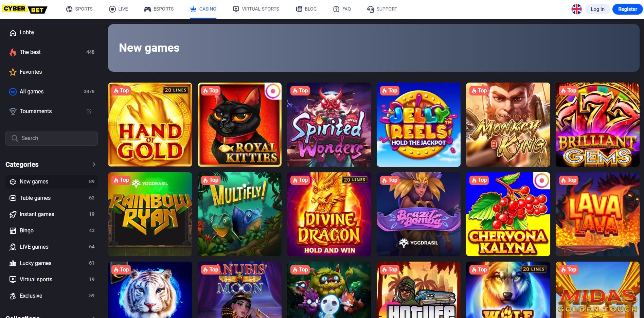Click the Live circle icon in navbar
The height and width of the screenshot is (318, 644).
[112, 9]
